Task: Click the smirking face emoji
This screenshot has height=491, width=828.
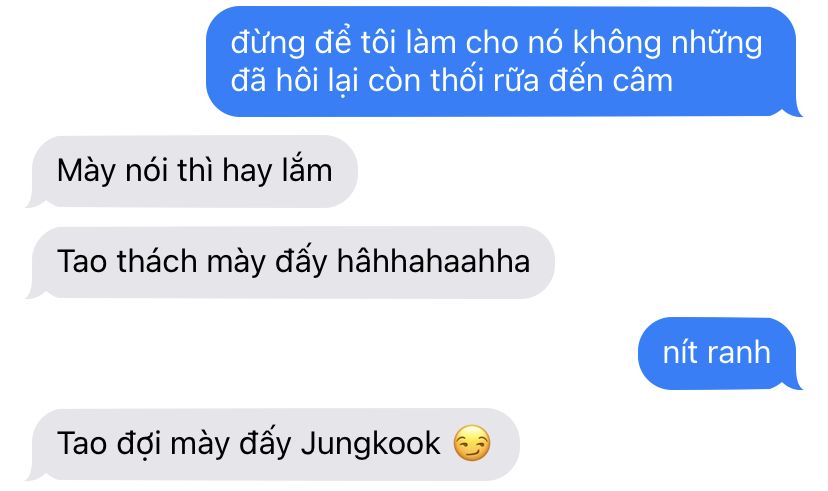Action: coord(472,443)
